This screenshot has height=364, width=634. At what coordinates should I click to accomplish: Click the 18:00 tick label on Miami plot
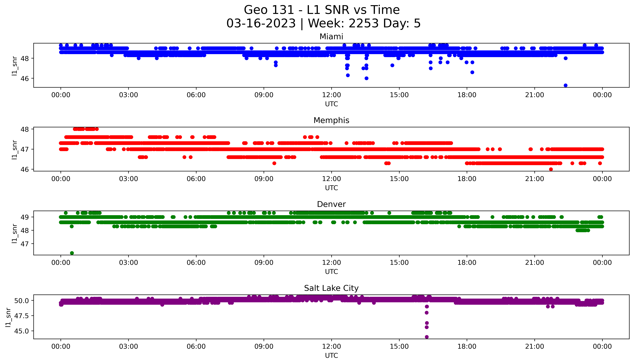pyautogui.click(x=467, y=95)
